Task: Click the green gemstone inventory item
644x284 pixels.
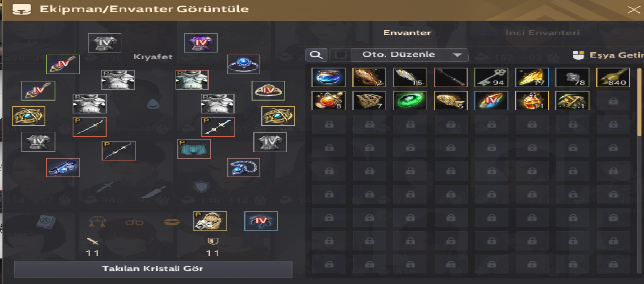Action: coord(410,101)
